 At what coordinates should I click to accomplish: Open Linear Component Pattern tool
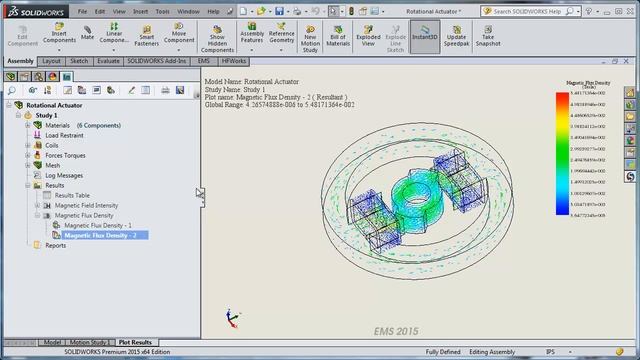(114, 33)
